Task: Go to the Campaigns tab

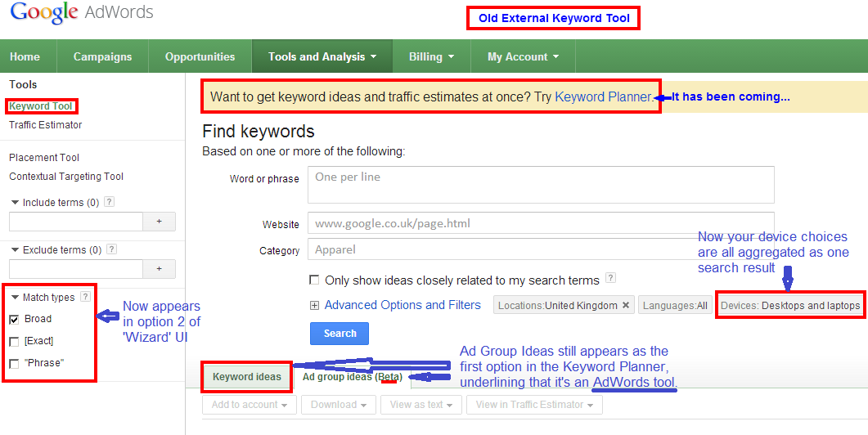Action: point(102,56)
